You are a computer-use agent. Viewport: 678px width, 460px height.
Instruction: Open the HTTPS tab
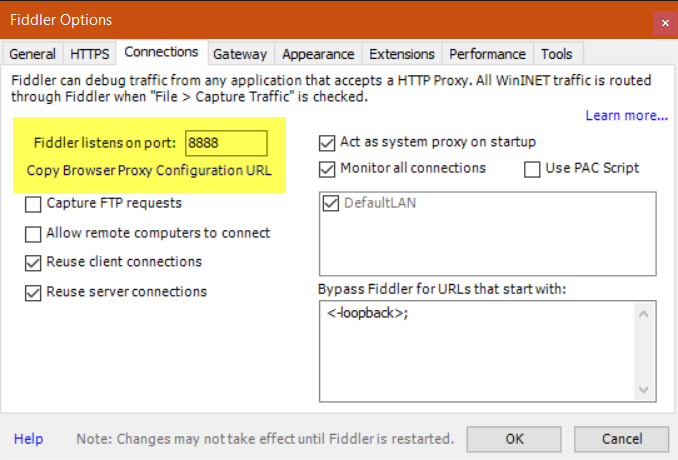(90, 54)
